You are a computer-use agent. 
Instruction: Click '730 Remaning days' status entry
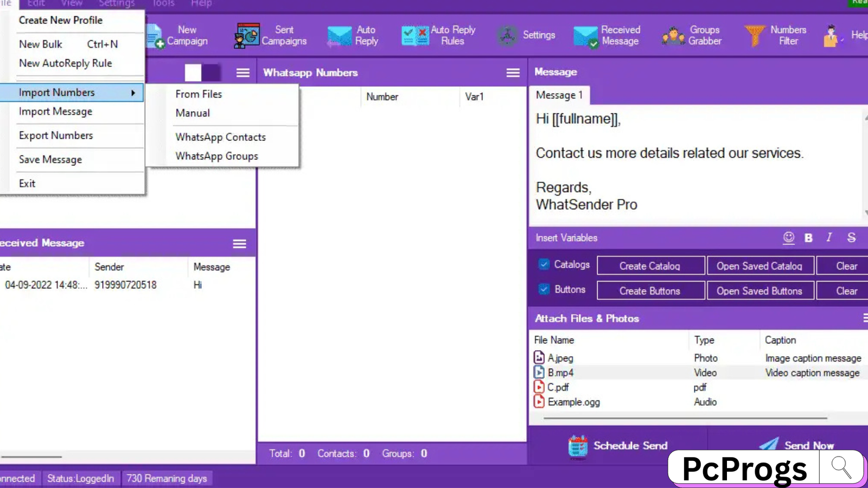pyautogui.click(x=167, y=478)
